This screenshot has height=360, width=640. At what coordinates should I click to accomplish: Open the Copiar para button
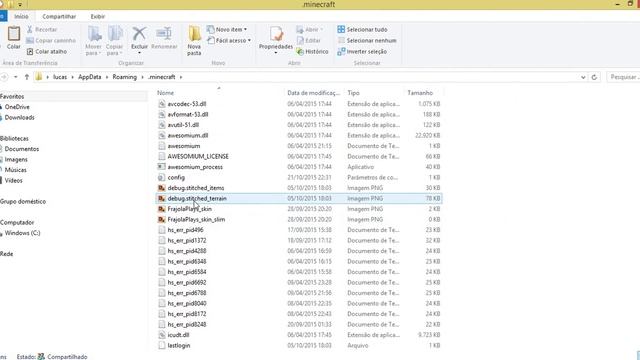coord(115,40)
